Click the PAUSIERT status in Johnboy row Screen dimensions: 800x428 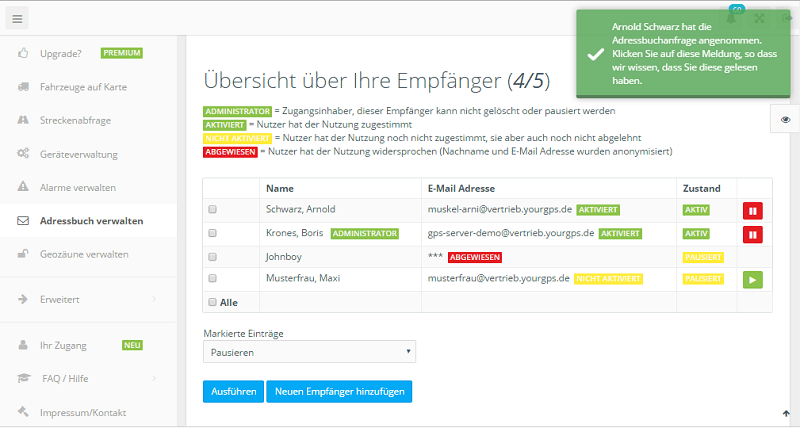tap(703, 257)
